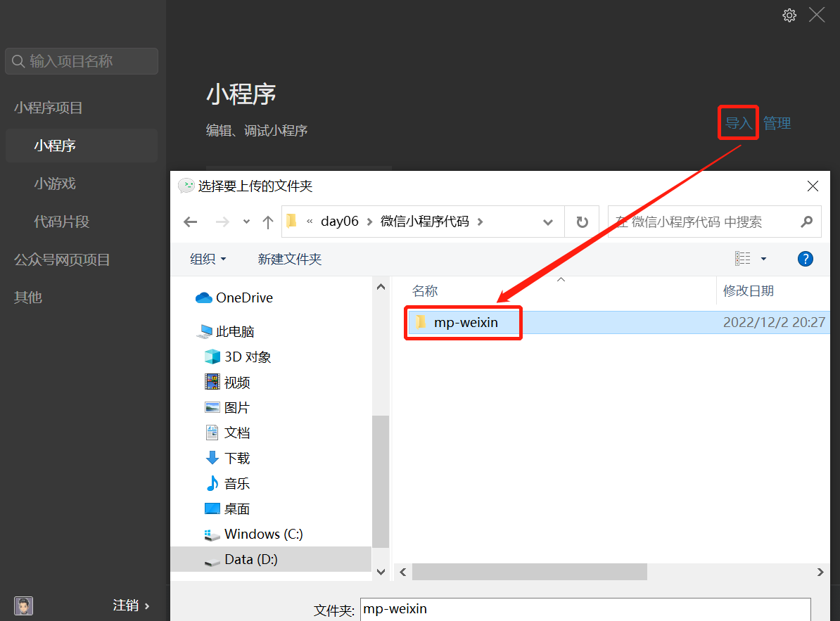Open the file dialog help icon
Viewport: 840px width, 621px height.
[806, 259]
